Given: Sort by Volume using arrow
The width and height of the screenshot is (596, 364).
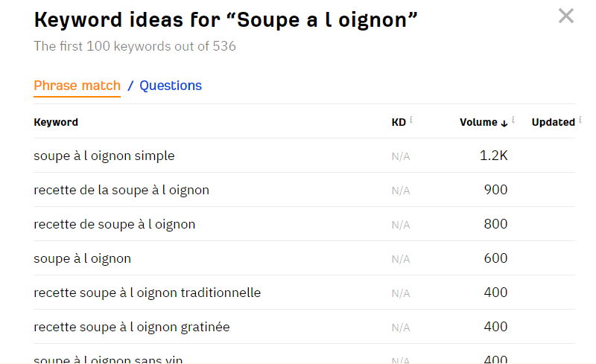Looking at the screenshot, I should click(x=504, y=123).
